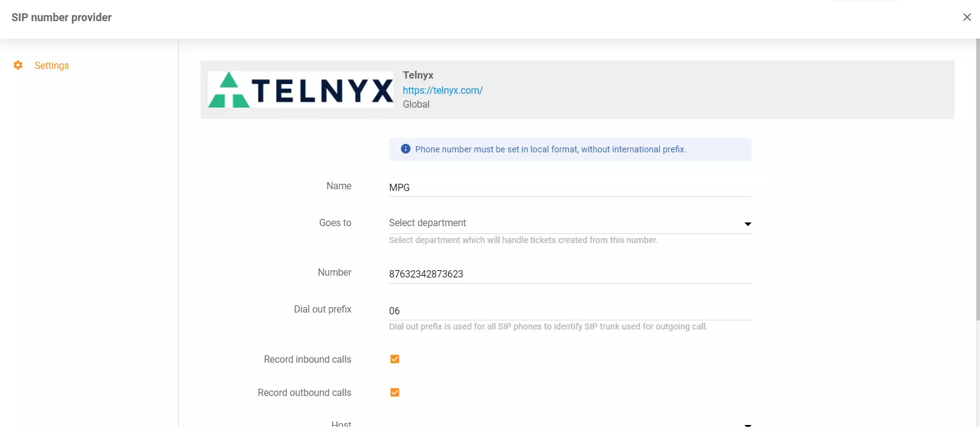Click the Settings gear icon

pos(18,65)
